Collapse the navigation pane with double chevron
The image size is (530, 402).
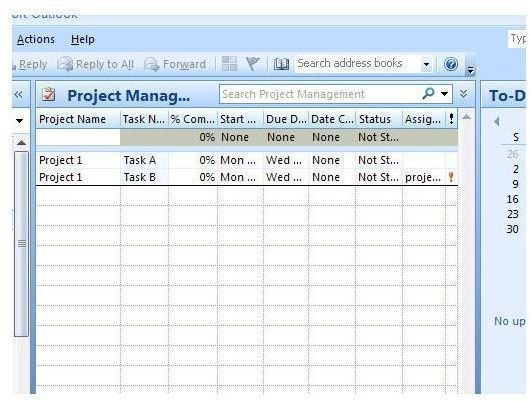point(19,94)
